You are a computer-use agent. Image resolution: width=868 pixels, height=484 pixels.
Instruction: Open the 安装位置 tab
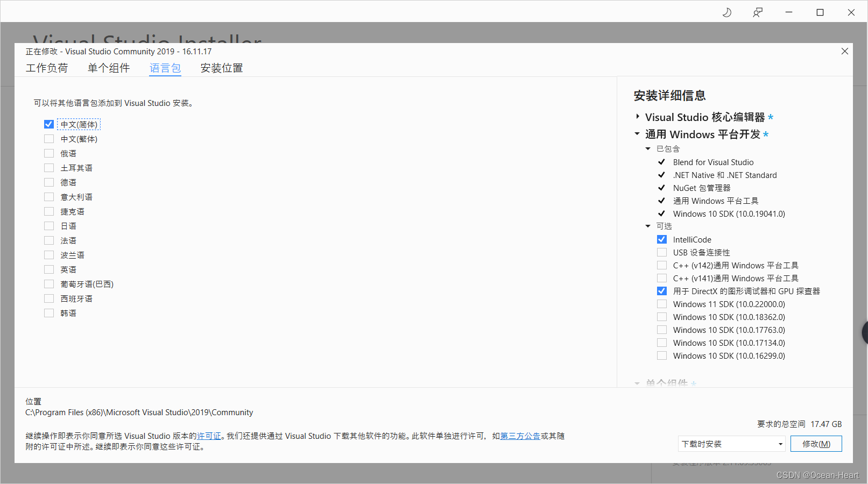tap(222, 68)
